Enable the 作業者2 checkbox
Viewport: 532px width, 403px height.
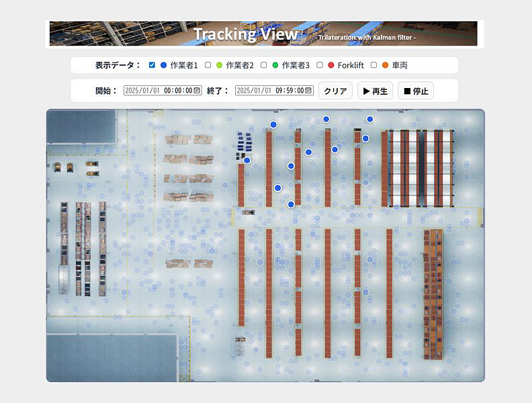[x=208, y=65]
